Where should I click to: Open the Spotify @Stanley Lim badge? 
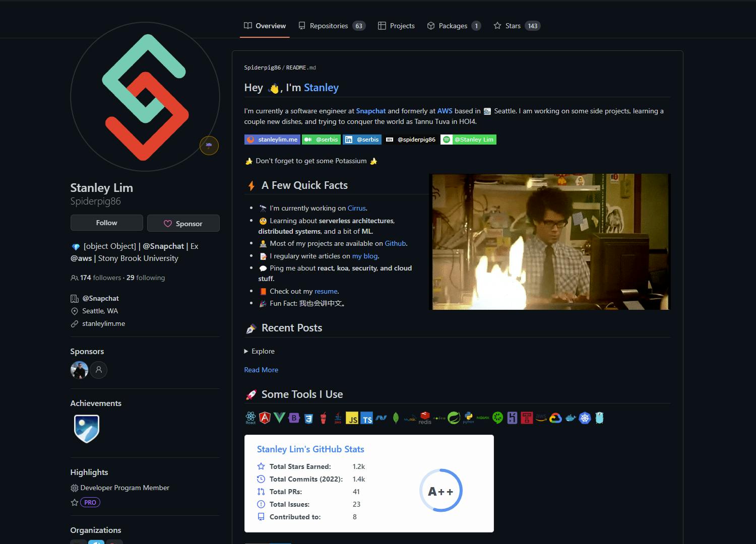[468, 140]
